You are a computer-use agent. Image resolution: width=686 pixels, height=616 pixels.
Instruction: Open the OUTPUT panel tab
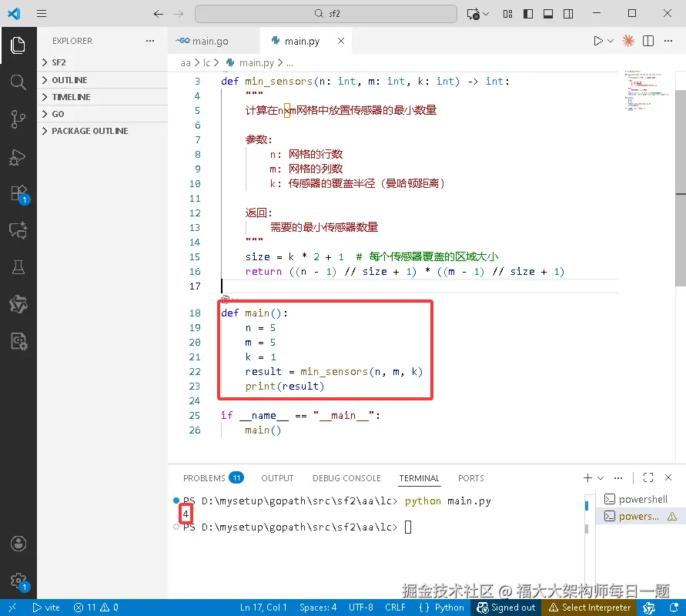coord(277,477)
